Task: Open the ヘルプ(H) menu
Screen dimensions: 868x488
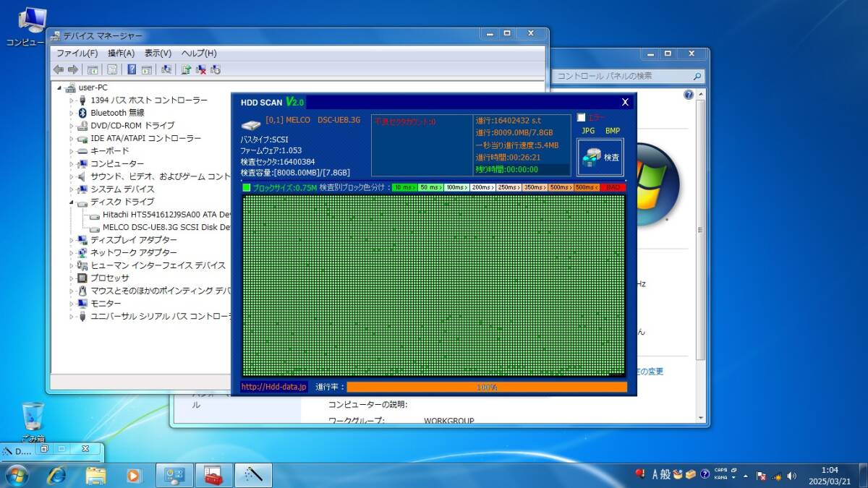Action: 199,53
